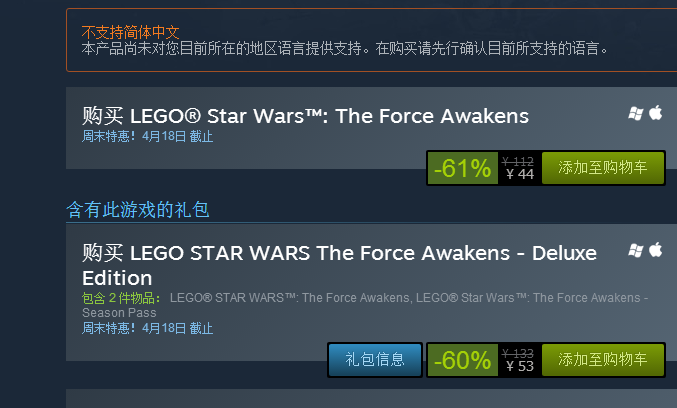Click the LEGO STAR WARS Deluxe Edition title
Screen dimensions: 677x408
pyautogui.click(x=339, y=264)
